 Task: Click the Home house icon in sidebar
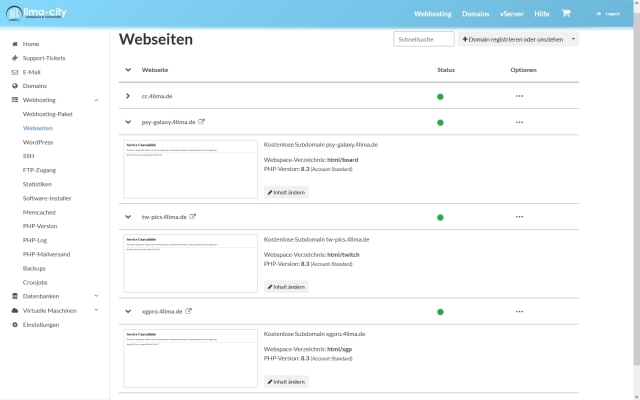15,44
